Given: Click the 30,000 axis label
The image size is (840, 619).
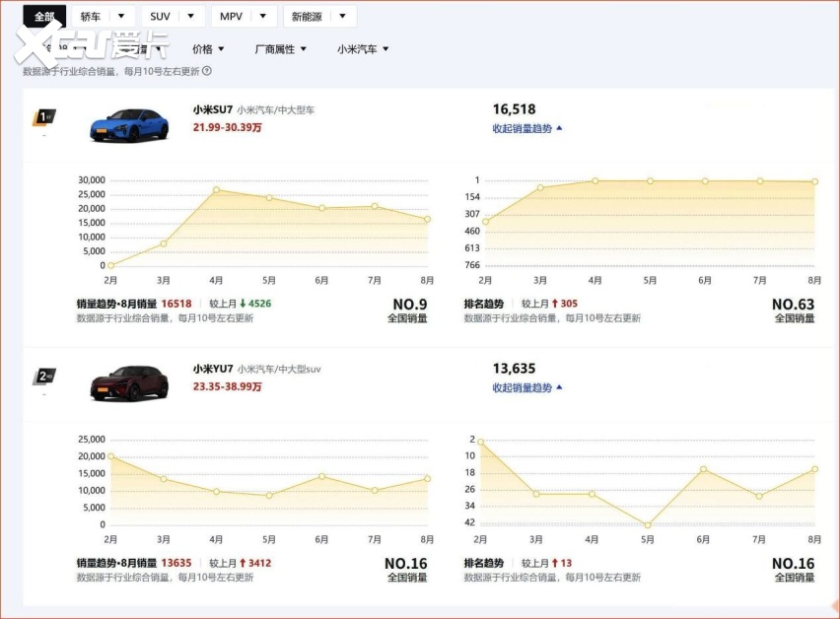Looking at the screenshot, I should click(x=92, y=180).
